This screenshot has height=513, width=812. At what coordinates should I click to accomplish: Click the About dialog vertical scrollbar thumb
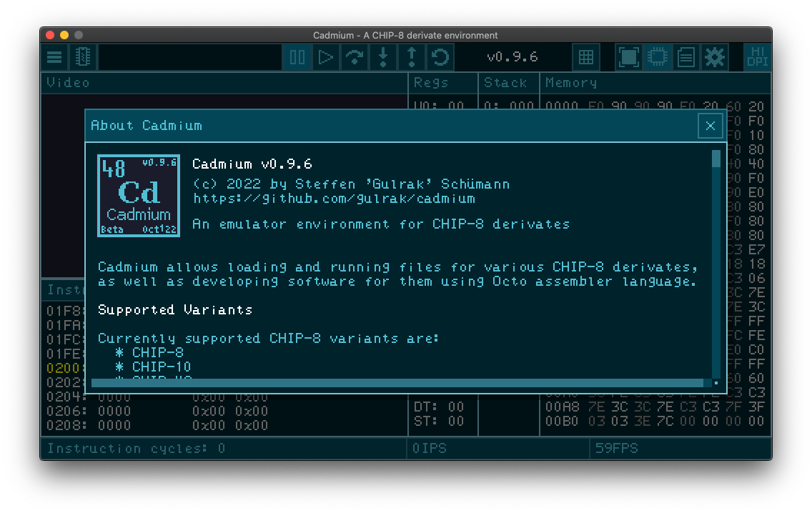click(716, 159)
